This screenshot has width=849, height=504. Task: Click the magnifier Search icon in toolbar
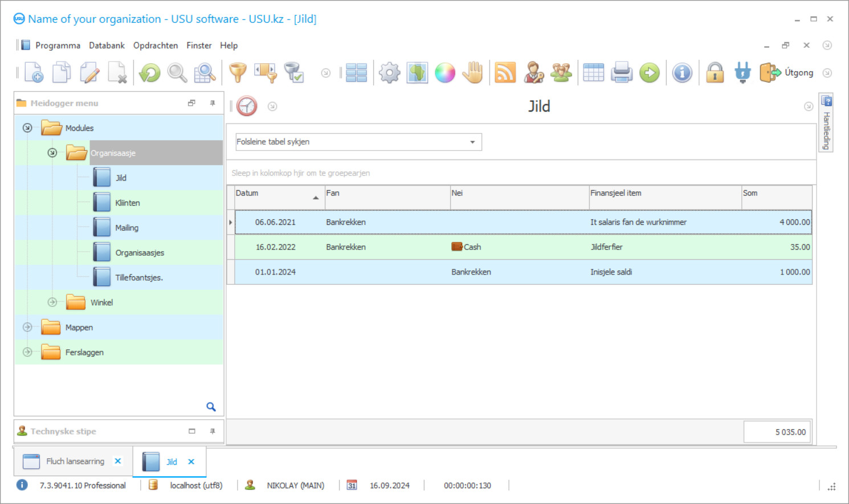pos(177,73)
